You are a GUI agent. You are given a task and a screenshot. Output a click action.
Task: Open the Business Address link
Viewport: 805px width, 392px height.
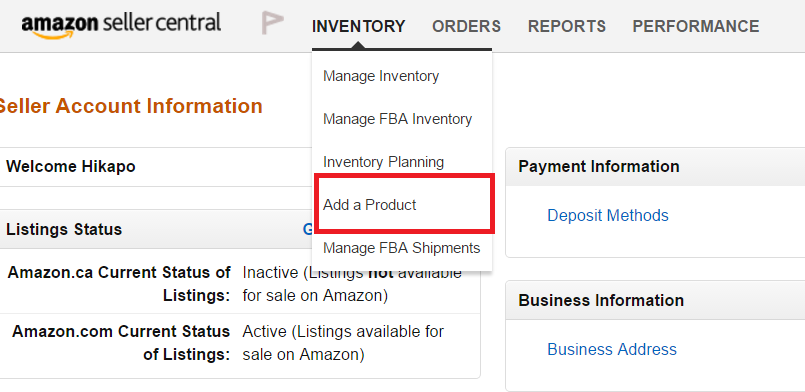point(612,349)
